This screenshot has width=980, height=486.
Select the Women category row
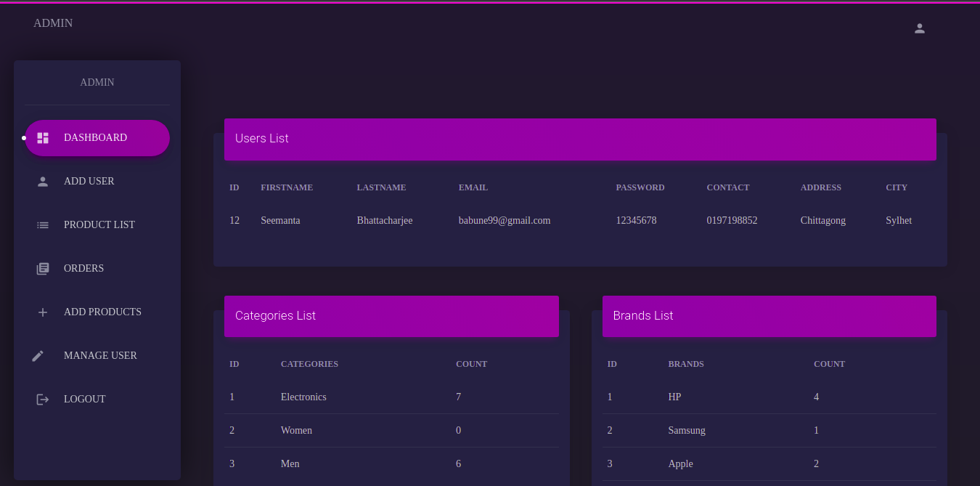click(391, 431)
